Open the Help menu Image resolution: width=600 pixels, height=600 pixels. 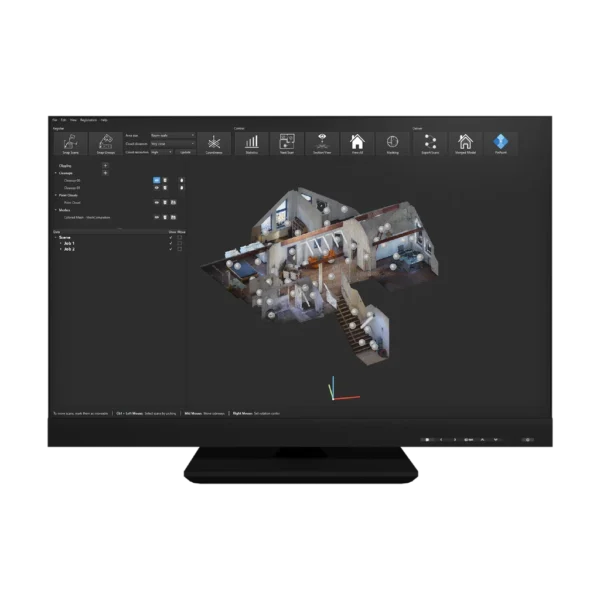coord(104,120)
